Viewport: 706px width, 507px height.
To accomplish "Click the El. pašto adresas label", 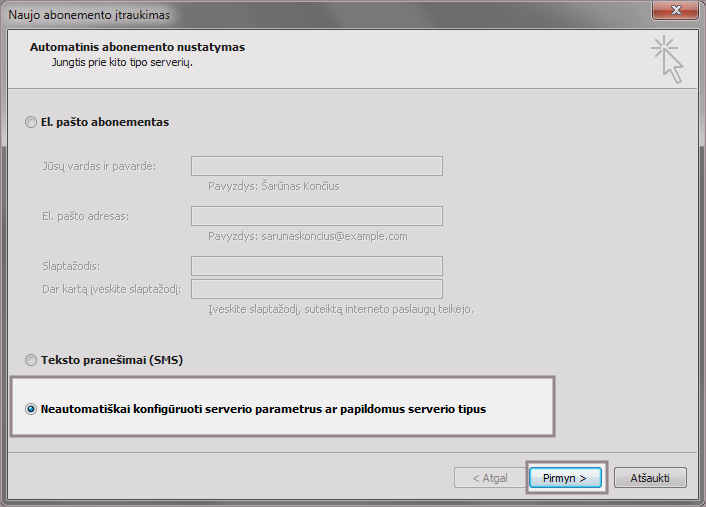I will [85, 216].
